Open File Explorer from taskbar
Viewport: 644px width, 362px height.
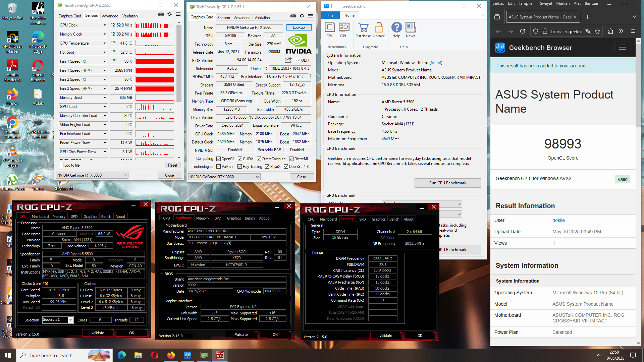pos(138,355)
